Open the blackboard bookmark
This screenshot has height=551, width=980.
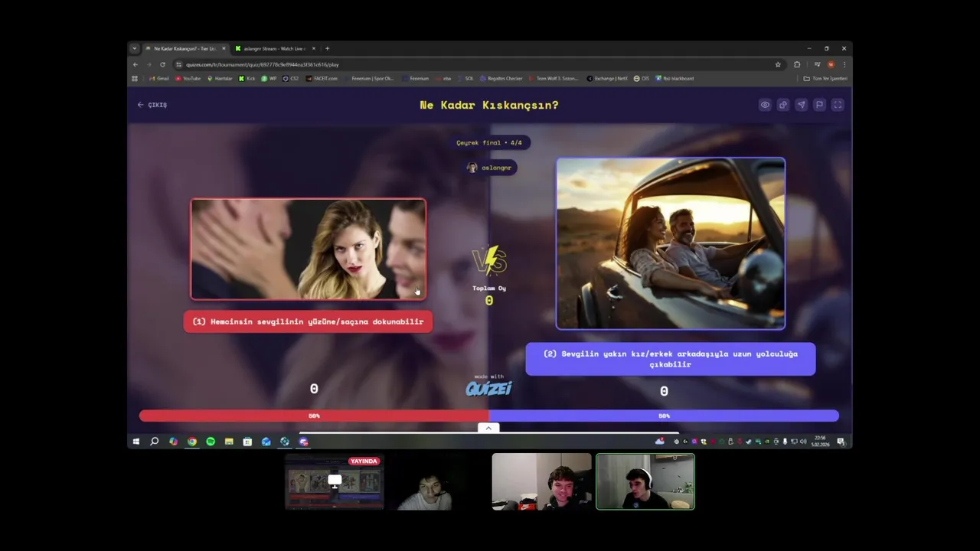pyautogui.click(x=675, y=78)
